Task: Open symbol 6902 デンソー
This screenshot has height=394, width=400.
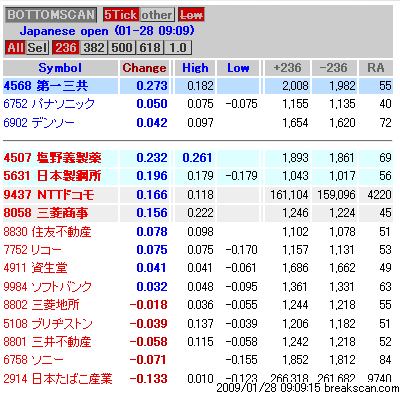Action: tap(39, 123)
